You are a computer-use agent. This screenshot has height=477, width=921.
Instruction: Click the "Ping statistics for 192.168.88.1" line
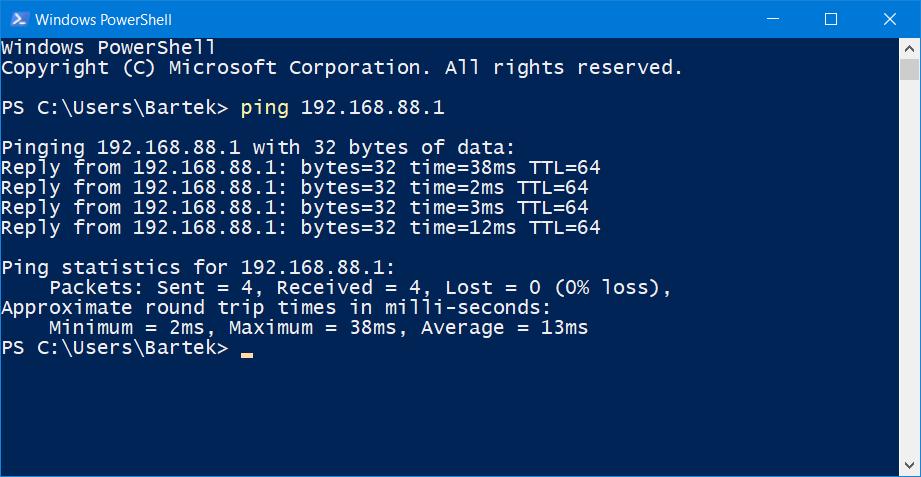click(199, 268)
